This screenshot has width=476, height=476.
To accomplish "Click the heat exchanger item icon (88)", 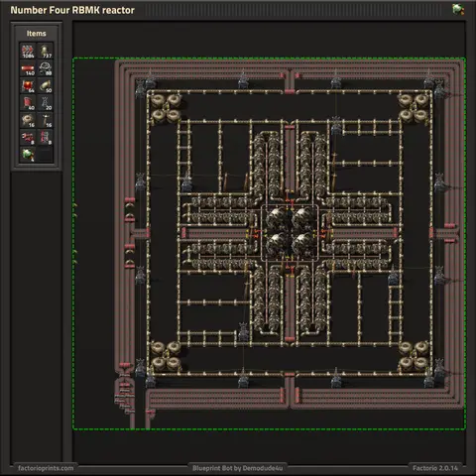I will coord(45,68).
